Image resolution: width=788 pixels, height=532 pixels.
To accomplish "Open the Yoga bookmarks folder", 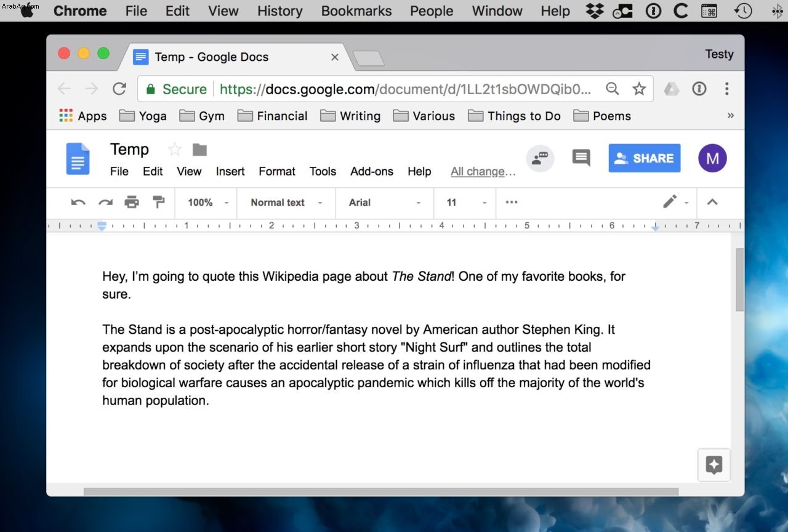I will pos(143,116).
